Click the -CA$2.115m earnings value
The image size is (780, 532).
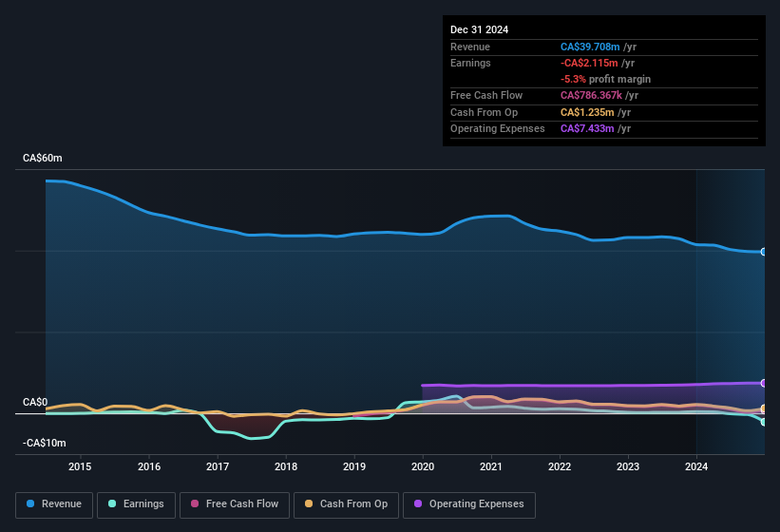589,63
